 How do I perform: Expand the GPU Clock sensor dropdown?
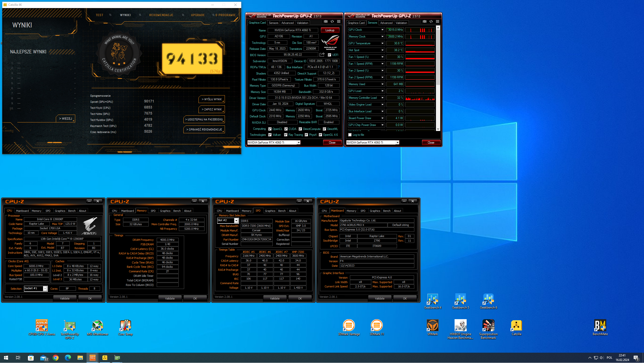tap(382, 30)
